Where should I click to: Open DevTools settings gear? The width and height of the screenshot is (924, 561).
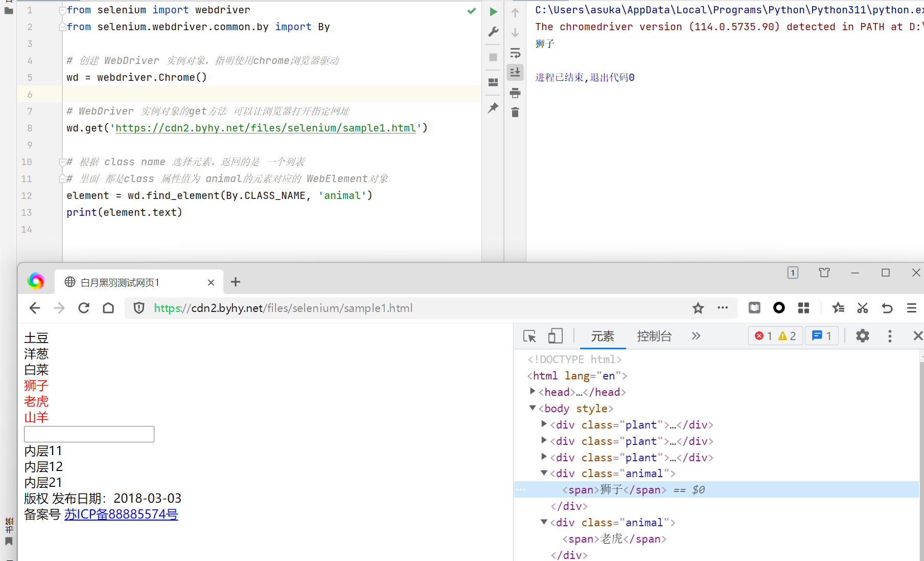coord(863,336)
